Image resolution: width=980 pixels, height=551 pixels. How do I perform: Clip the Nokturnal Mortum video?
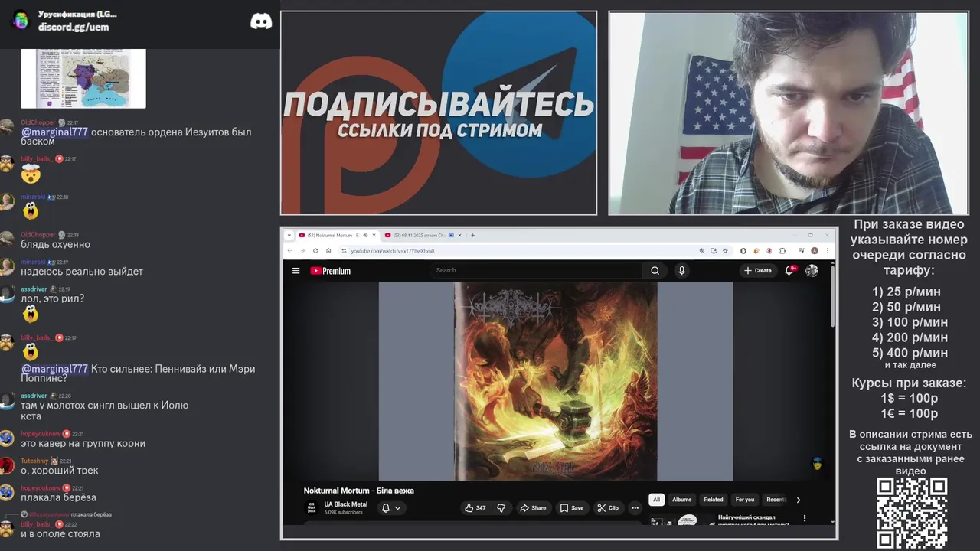(x=608, y=507)
